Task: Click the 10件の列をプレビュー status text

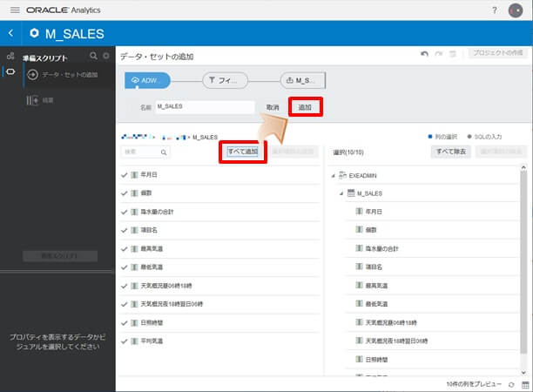Action: tap(474, 384)
